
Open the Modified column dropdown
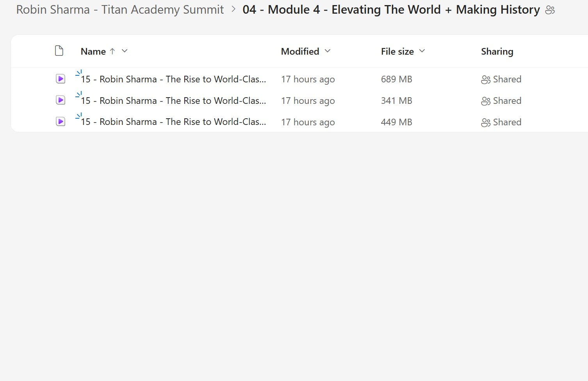(x=327, y=51)
